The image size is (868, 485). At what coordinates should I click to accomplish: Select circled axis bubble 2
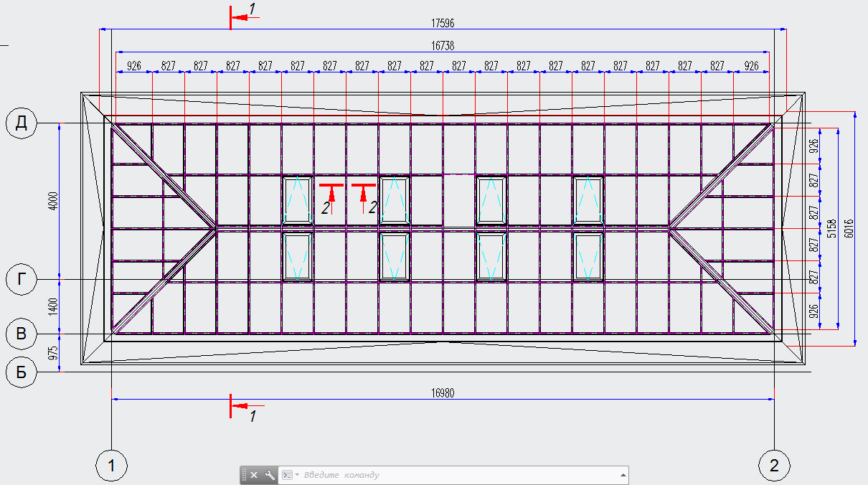click(x=774, y=466)
